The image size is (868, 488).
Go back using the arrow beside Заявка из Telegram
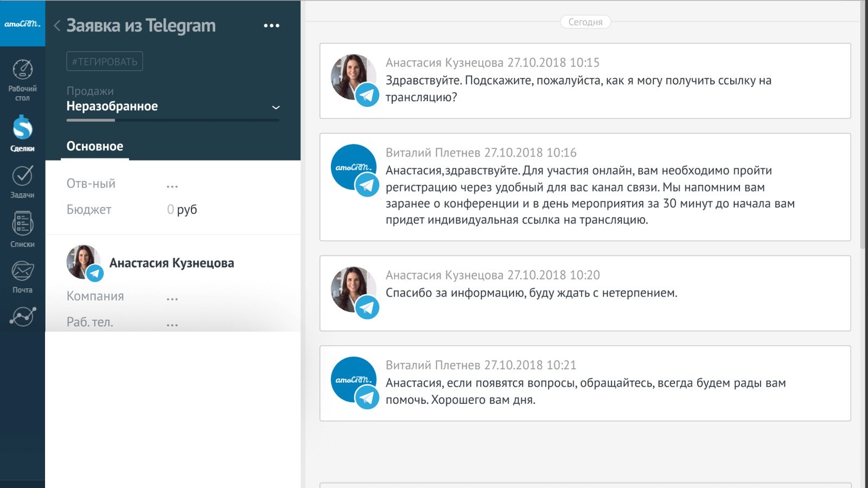pos(57,26)
